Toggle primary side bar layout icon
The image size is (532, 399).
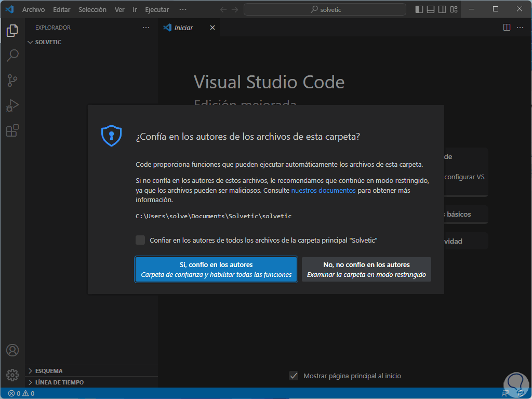point(419,9)
